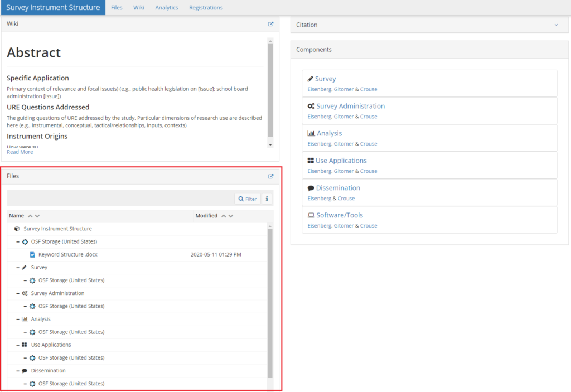Collapse the Analysis node in file tree

[x=17, y=319]
